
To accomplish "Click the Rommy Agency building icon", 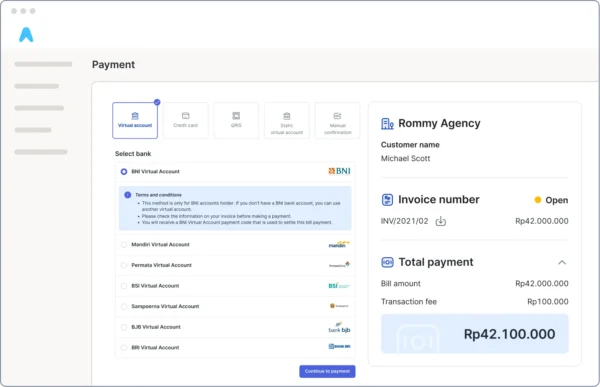I will [387, 124].
